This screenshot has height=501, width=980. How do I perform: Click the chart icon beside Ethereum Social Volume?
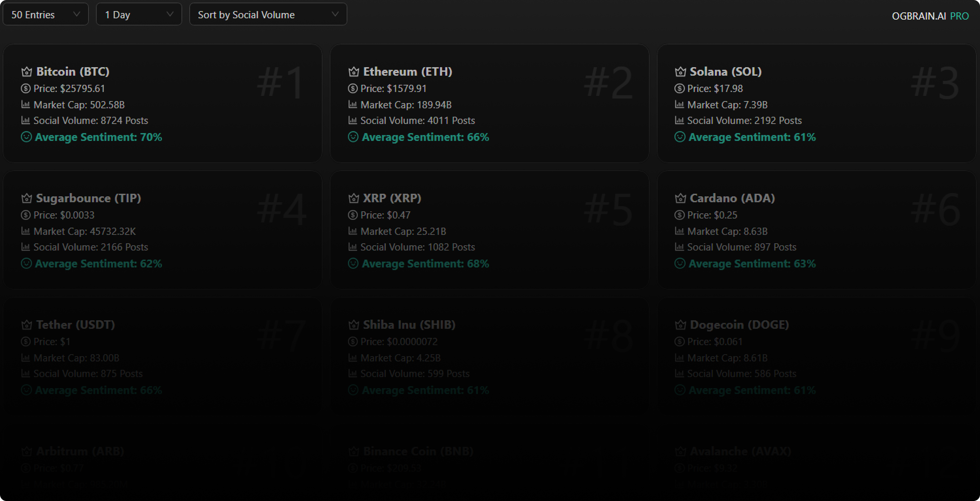click(353, 120)
